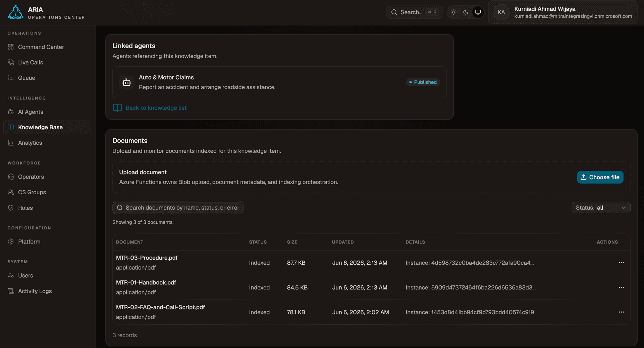
Task: Click the Auto & Motor Claims robot icon
Action: pyautogui.click(x=126, y=82)
